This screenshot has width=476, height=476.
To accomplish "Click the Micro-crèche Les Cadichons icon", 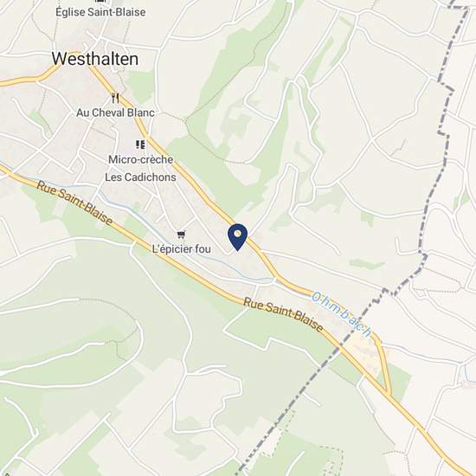I will pyautogui.click(x=140, y=145).
